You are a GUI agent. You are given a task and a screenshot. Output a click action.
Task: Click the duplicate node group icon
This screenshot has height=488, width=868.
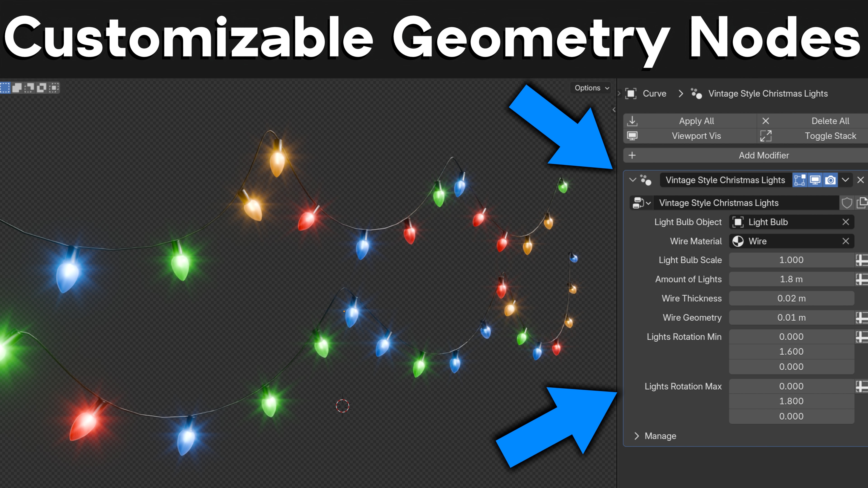862,203
